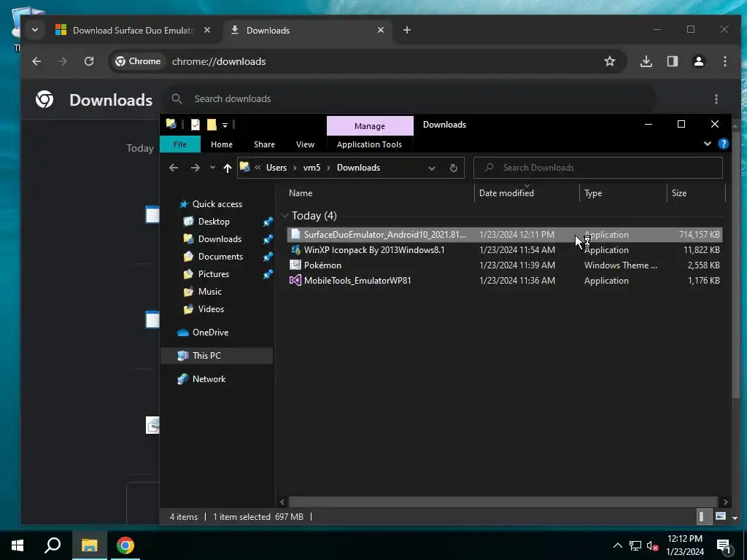This screenshot has height=560, width=747.
Task: Sort by the Size column header
Action: 695,192
